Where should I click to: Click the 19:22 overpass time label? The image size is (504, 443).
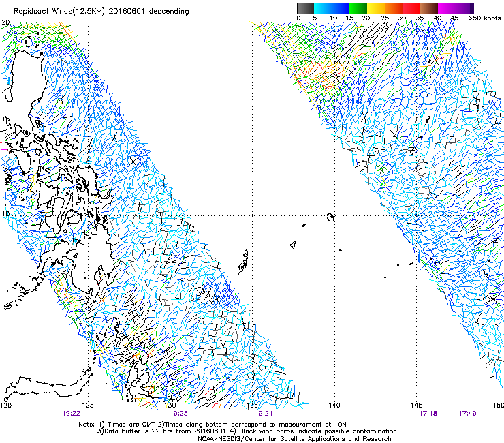pos(71,414)
